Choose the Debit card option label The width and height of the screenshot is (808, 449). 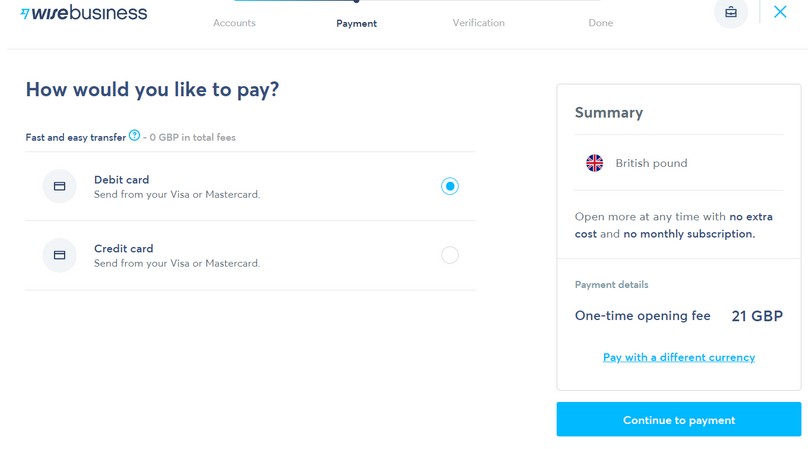[x=122, y=180]
